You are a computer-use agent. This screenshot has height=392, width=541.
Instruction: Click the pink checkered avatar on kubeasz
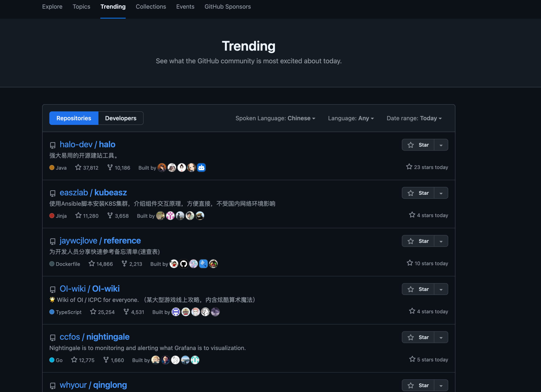pyautogui.click(x=170, y=216)
